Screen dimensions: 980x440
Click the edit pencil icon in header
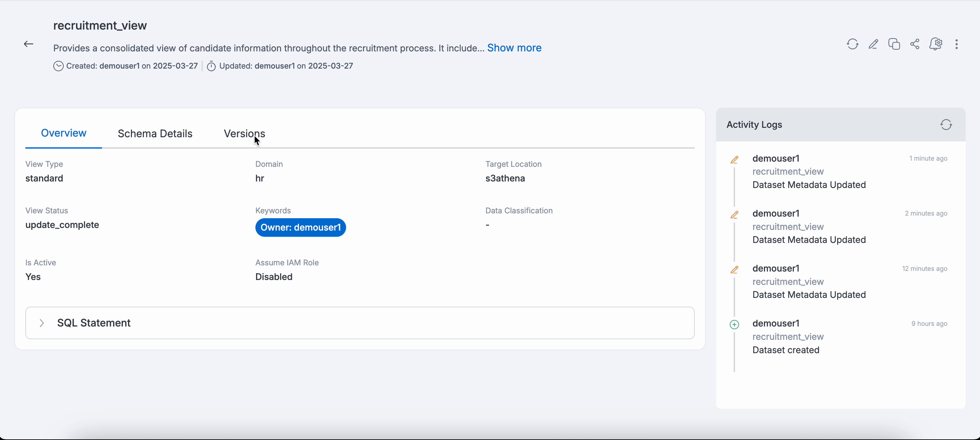tap(873, 44)
